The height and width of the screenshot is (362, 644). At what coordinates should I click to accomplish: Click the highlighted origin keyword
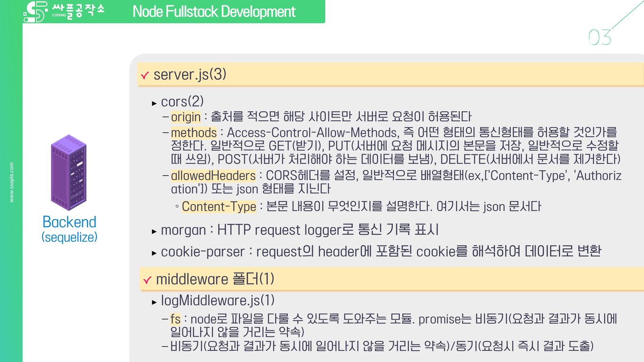(x=184, y=117)
